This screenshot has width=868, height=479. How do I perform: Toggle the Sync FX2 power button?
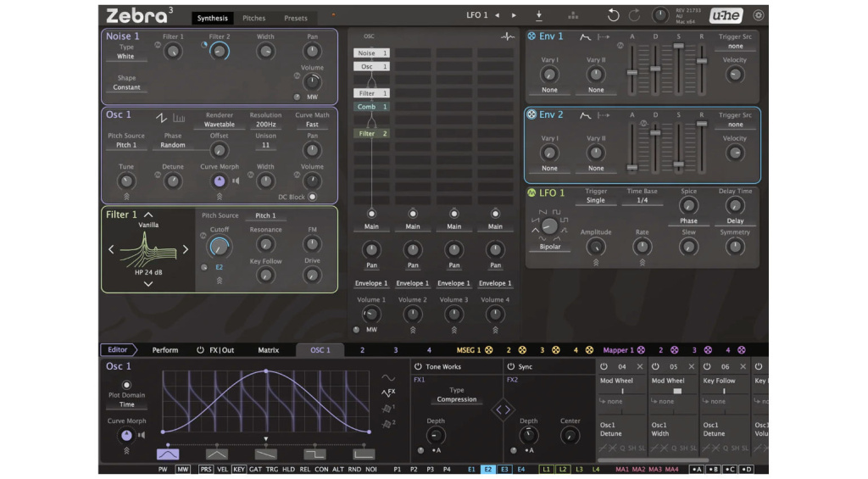click(510, 367)
